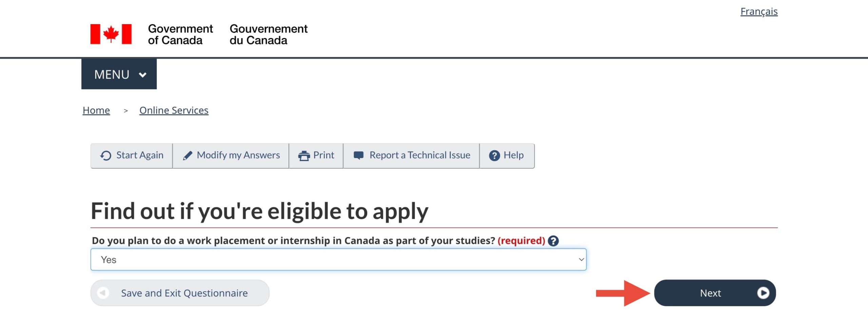Image resolution: width=868 pixels, height=311 pixels.
Task: Open the Online Services breadcrumb link
Action: (x=174, y=110)
